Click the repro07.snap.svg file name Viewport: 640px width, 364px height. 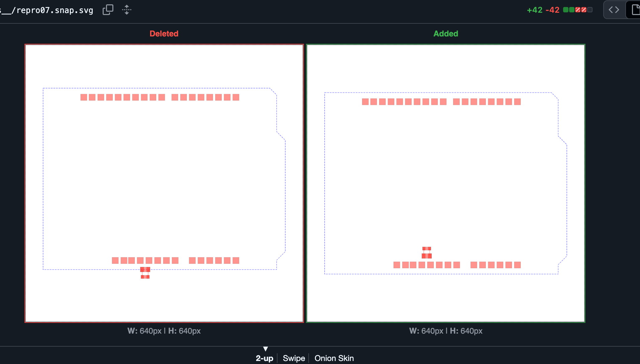pos(47,10)
